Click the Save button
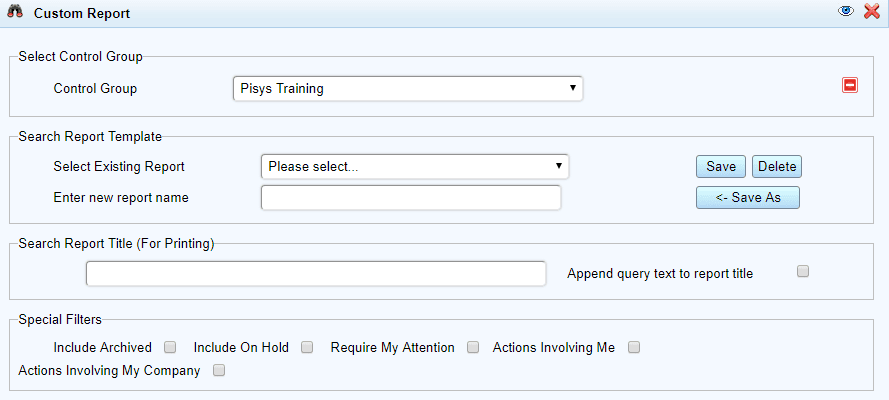Image resolution: width=889 pixels, height=400 pixels. point(721,167)
